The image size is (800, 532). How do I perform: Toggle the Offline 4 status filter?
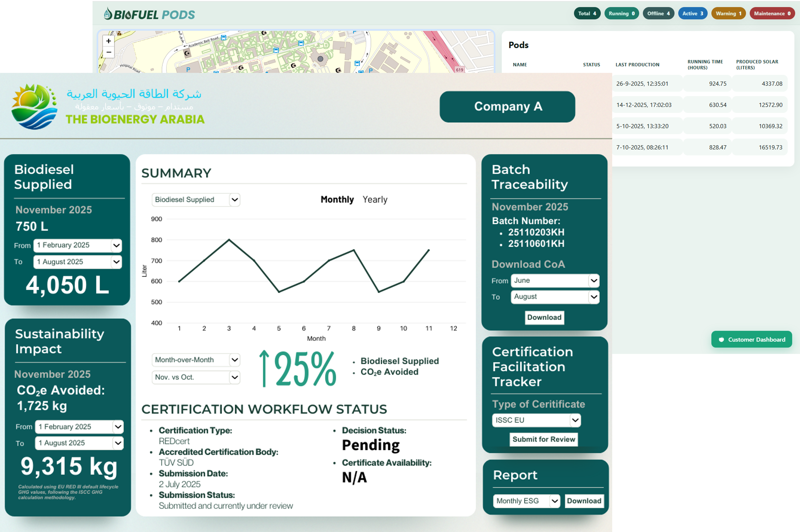[x=658, y=13]
